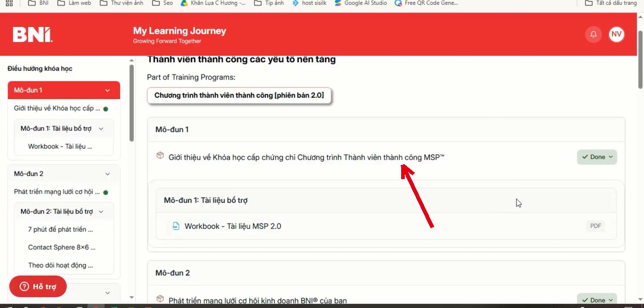This screenshot has height=308, width=644.
Task: Click the cube icon beside Phát triển mạng lưới
Action: [160, 299]
